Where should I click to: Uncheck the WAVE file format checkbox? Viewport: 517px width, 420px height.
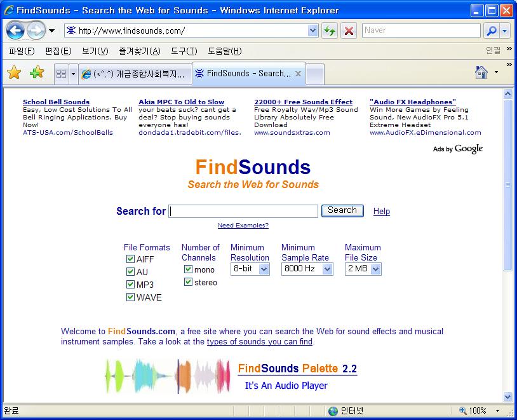tap(131, 297)
